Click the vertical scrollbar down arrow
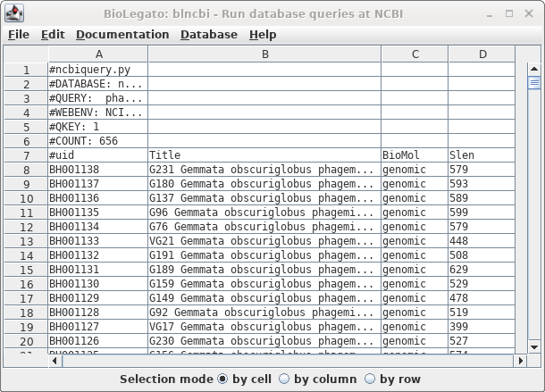The height and width of the screenshot is (392, 545). point(534,346)
